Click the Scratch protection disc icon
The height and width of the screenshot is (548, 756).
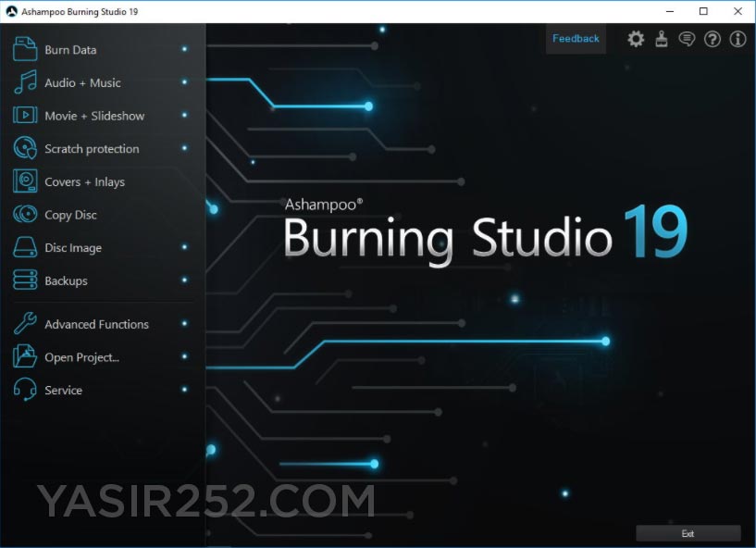[x=25, y=148]
